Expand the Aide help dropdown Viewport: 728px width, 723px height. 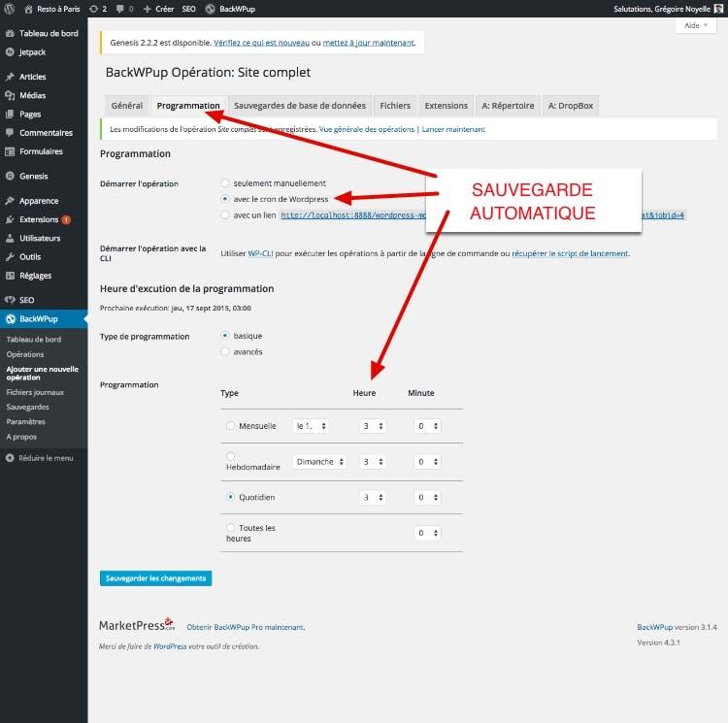tap(696, 25)
